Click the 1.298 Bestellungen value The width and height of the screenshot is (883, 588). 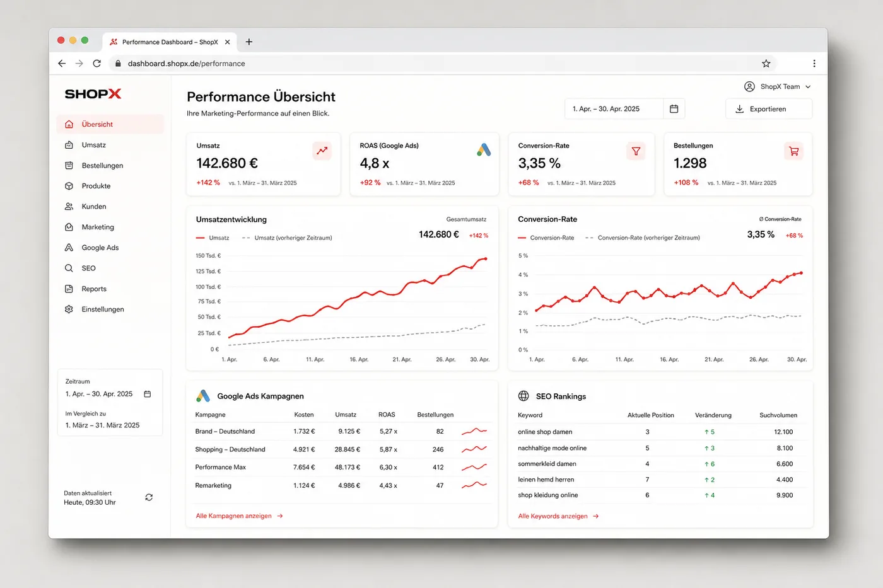(690, 163)
